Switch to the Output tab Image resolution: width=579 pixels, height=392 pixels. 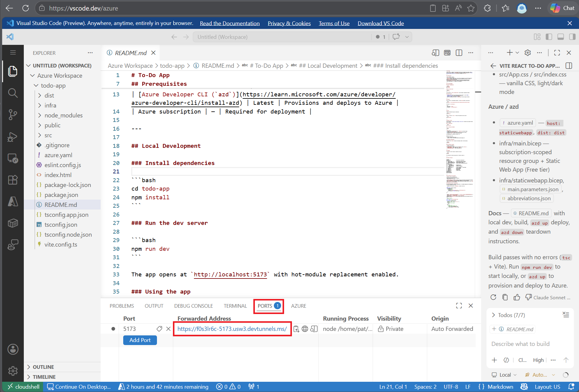pos(154,306)
